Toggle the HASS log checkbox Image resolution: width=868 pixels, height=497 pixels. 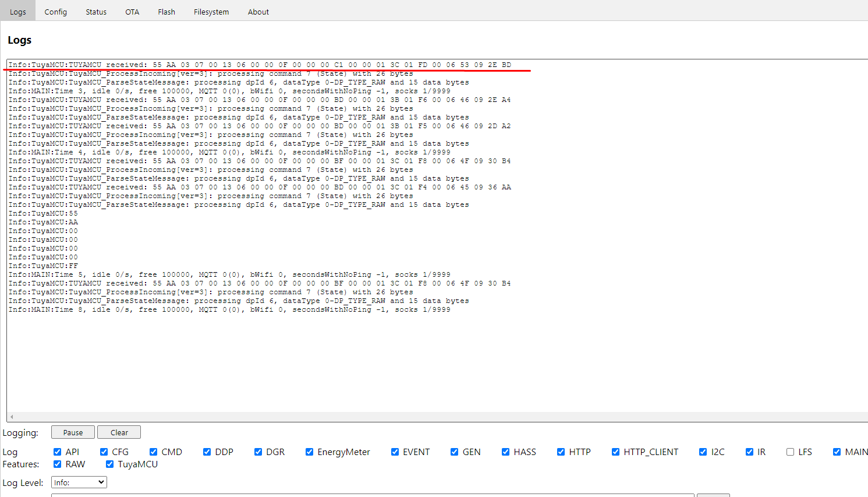505,452
